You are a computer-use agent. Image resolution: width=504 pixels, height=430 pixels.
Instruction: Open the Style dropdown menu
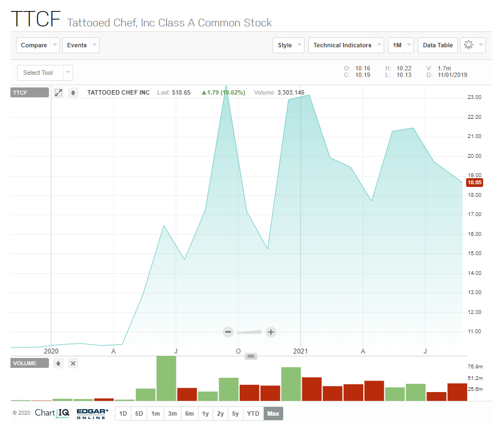pos(289,45)
